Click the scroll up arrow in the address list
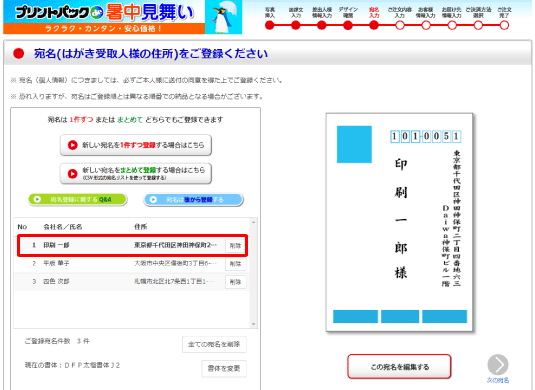Image resolution: width=535 pixels, height=390 pixels. point(254,222)
